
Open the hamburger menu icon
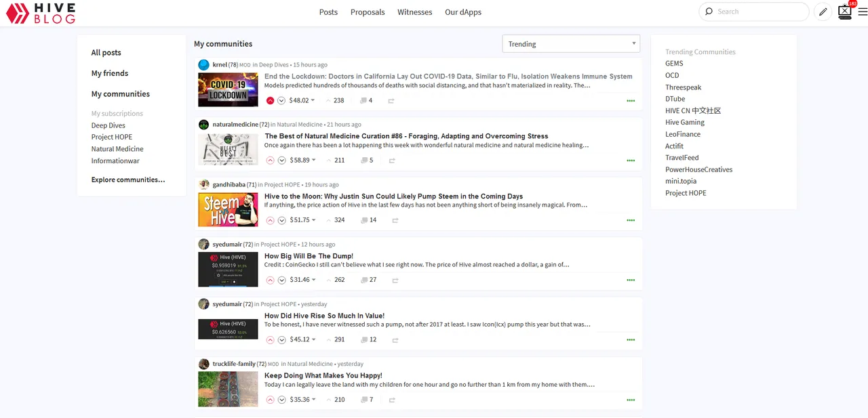click(x=863, y=12)
